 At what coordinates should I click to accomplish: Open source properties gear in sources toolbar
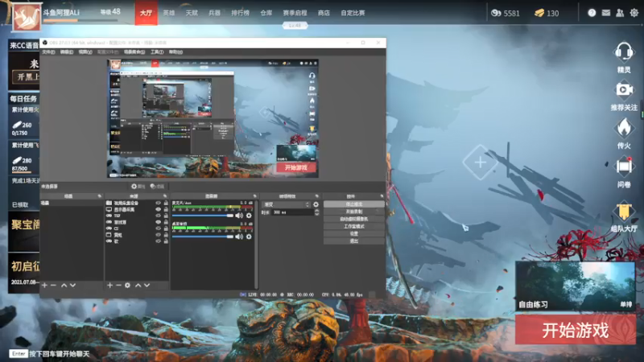tap(127, 286)
